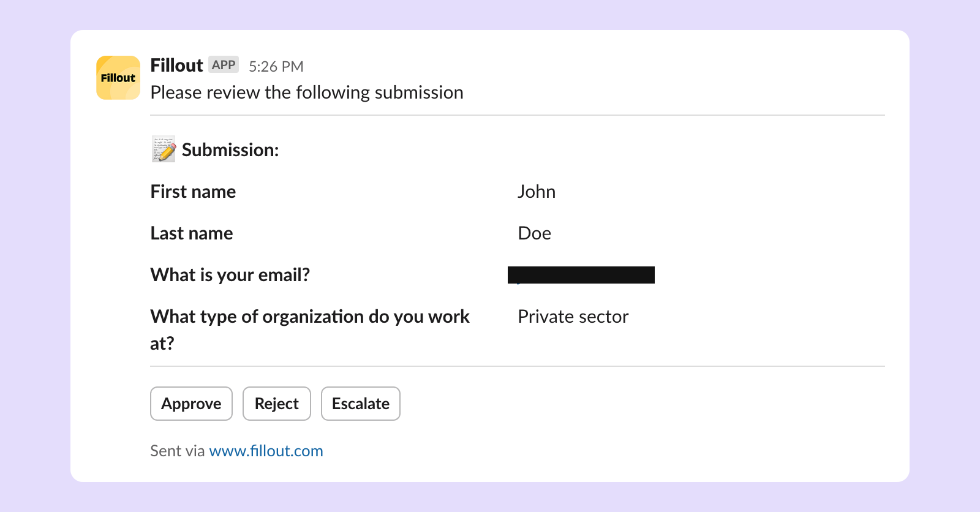Click the Reject button
The width and height of the screenshot is (980, 512).
pos(276,404)
